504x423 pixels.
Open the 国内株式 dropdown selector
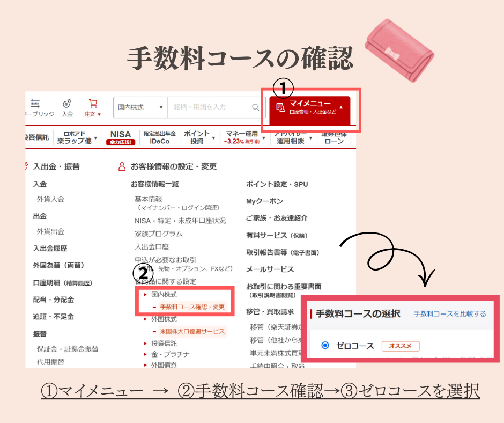pos(140,107)
